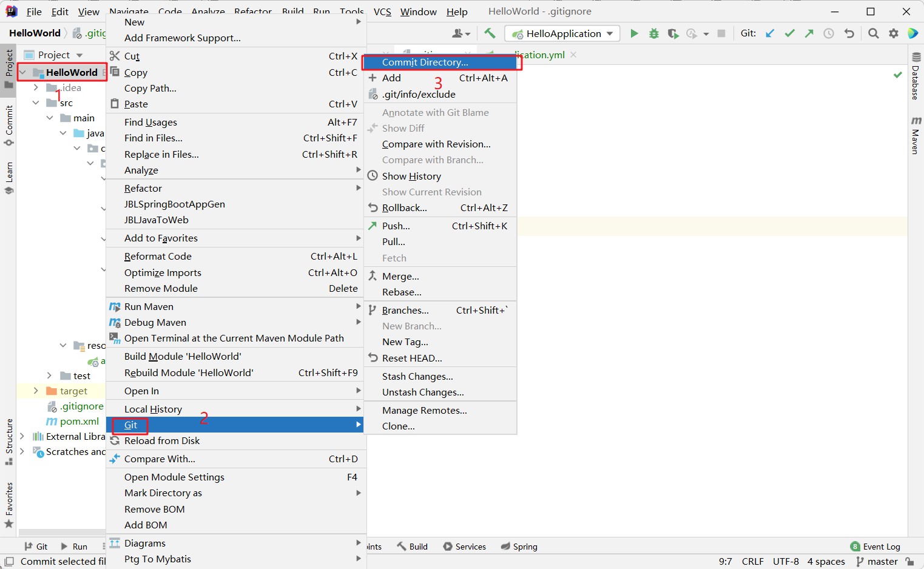Run the HelloApplication configuration
This screenshot has height=569, width=924.
[634, 33]
